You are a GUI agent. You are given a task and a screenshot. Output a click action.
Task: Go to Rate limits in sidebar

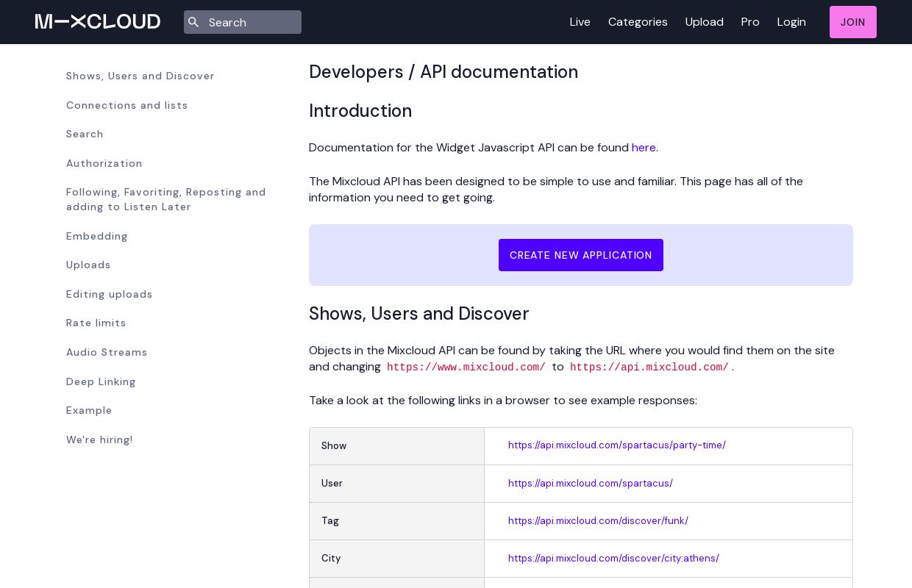click(96, 323)
